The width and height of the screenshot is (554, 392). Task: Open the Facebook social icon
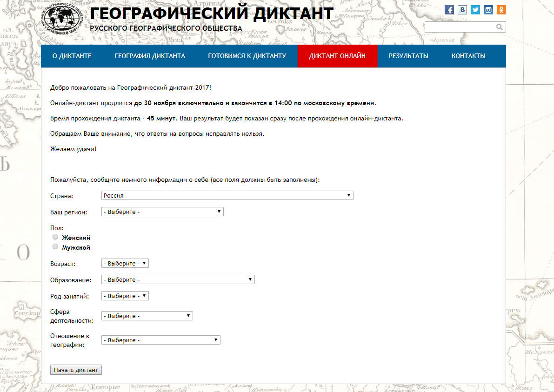(449, 10)
